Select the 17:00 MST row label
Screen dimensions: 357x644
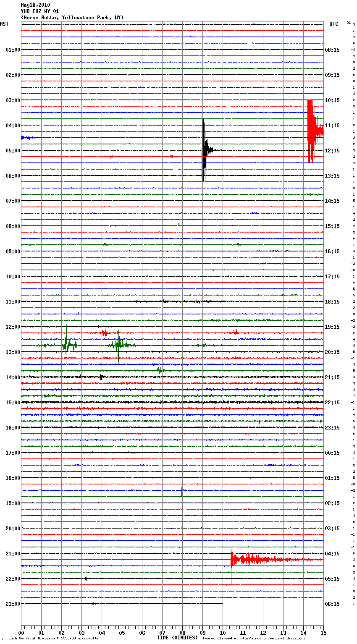[13, 453]
